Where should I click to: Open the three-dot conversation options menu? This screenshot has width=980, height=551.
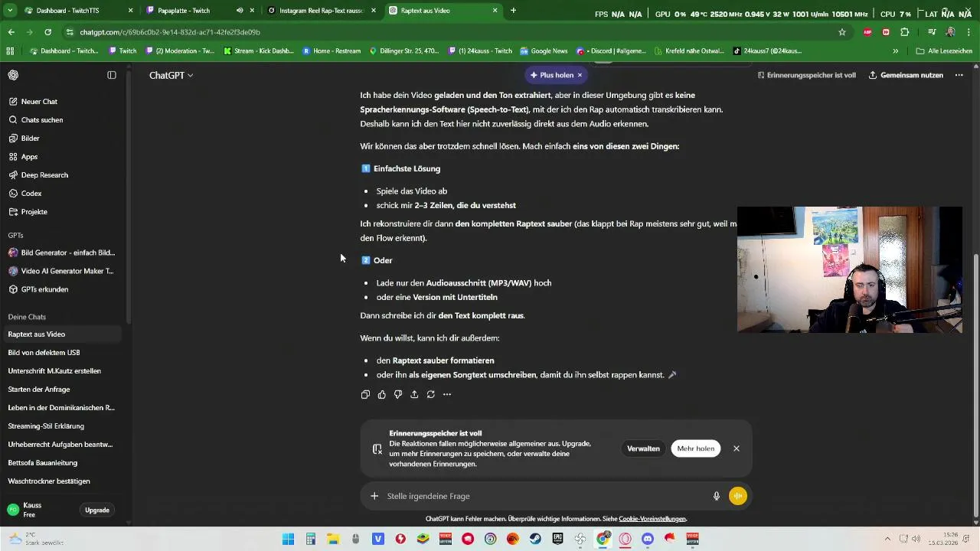click(959, 75)
